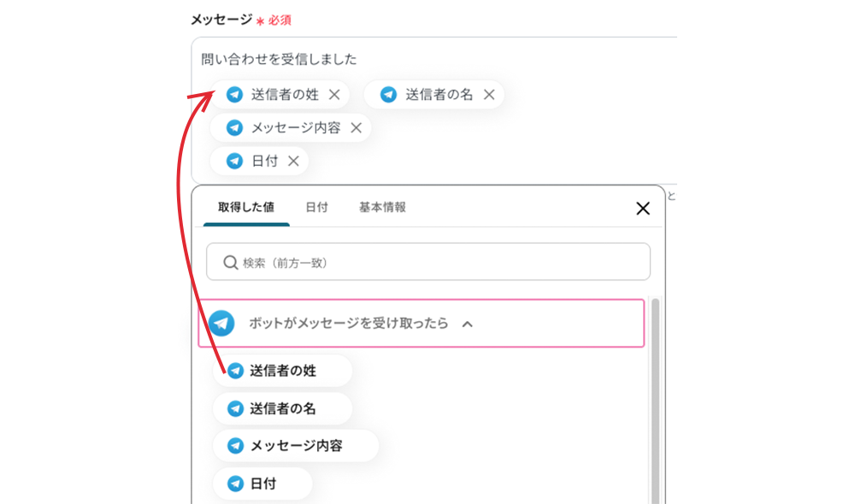The image size is (855, 504).
Task: Remove the 送信者の姓 tag from the message
Action: tap(334, 95)
